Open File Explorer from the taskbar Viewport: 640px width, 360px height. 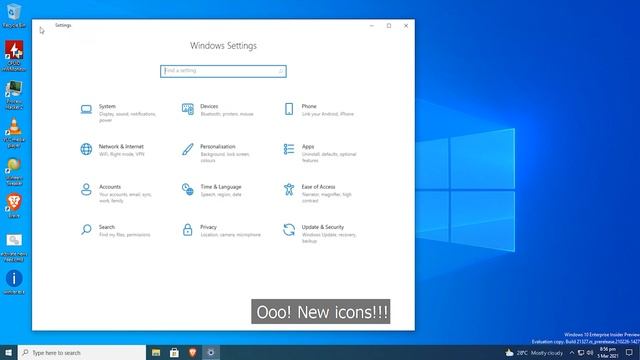pyautogui.click(x=156, y=353)
